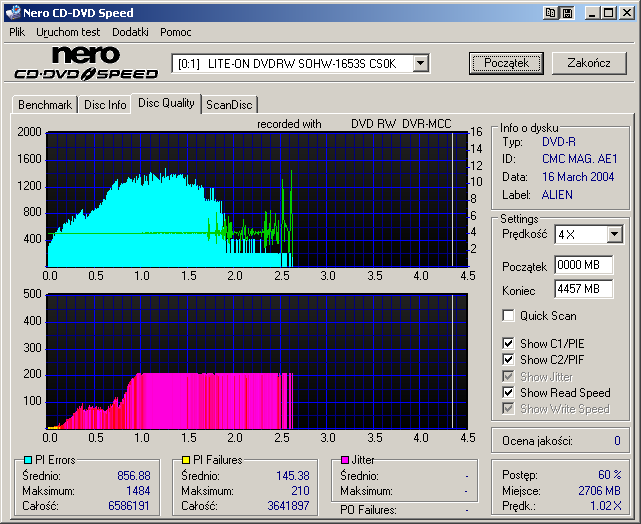Minimize the Nero CD-DVD Speed window

pos(592,13)
